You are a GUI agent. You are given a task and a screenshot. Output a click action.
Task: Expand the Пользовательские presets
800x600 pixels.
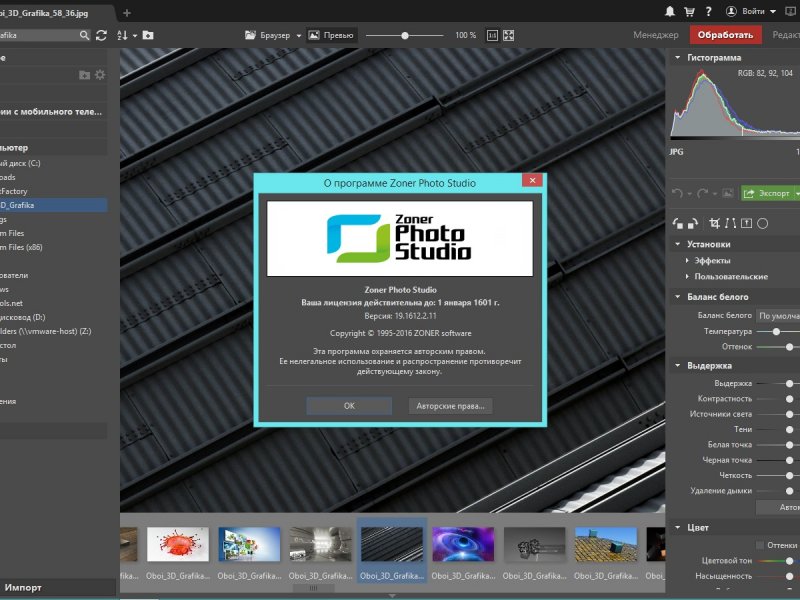point(687,277)
